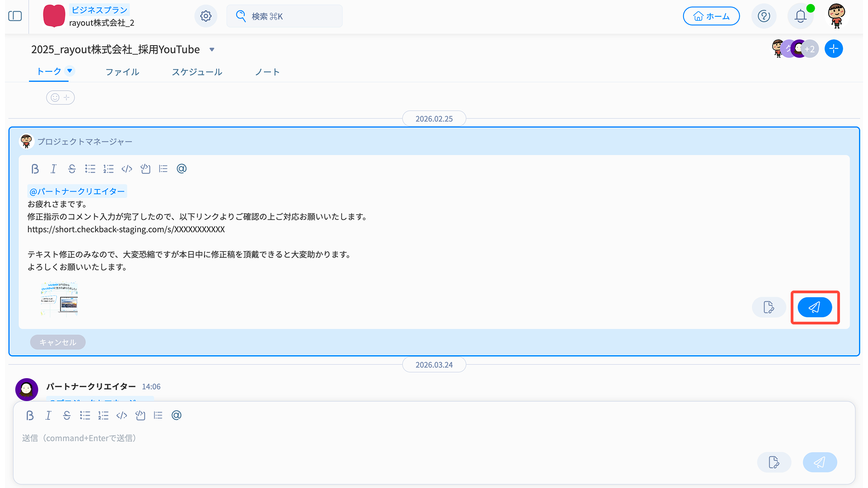Switch to the ファイル tab
868x488 pixels.
[122, 72]
